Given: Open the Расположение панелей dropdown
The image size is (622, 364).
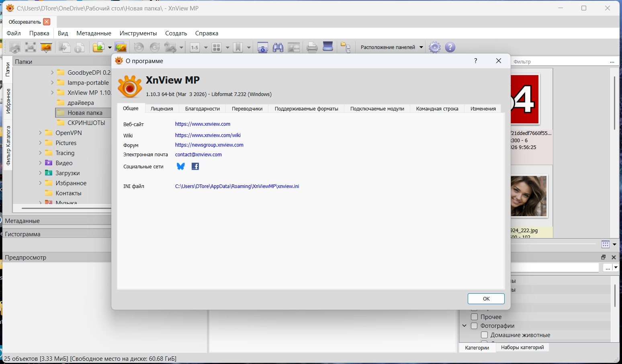Looking at the screenshot, I should pyautogui.click(x=392, y=47).
